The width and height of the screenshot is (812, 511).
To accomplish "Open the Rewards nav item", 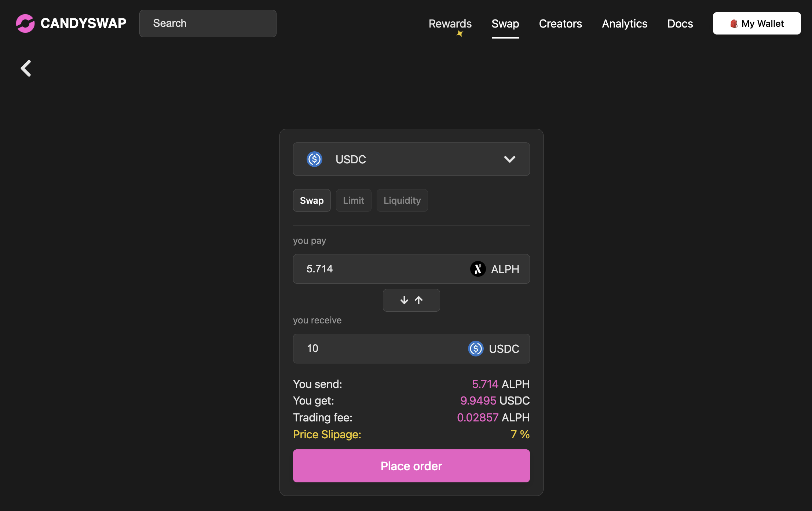I will click(x=450, y=23).
